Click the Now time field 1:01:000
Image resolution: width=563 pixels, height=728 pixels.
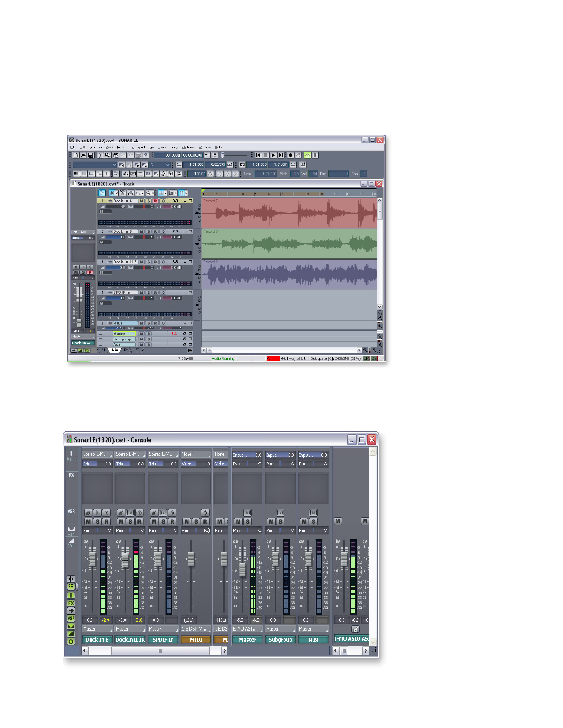[x=168, y=156]
